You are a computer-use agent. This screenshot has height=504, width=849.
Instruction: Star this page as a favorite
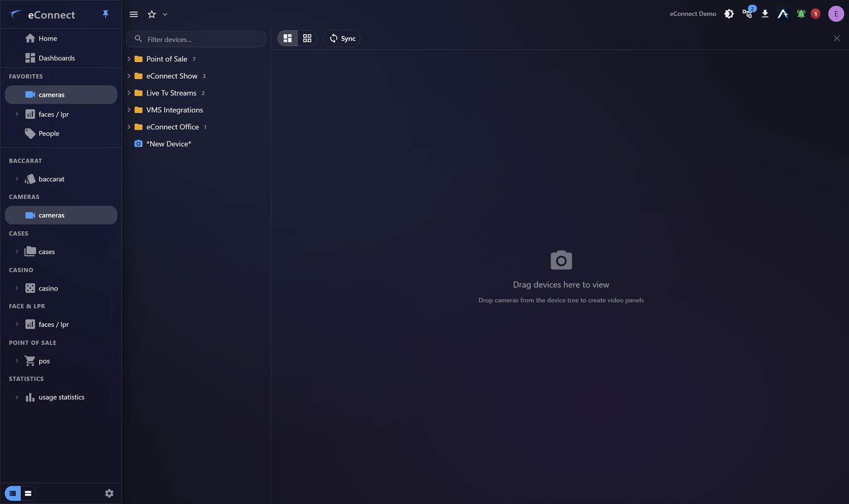(x=152, y=14)
